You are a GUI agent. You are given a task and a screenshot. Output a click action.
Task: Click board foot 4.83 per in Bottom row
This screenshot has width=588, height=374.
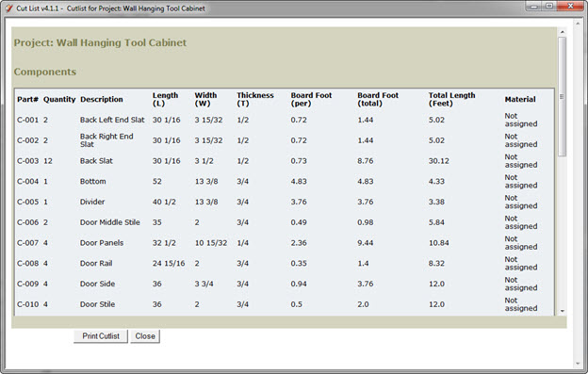coord(299,182)
